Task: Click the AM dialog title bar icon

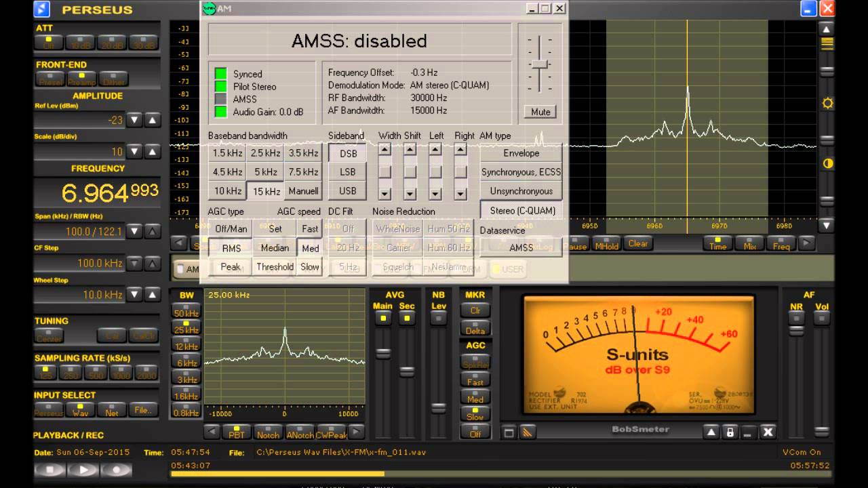Action: [209, 9]
